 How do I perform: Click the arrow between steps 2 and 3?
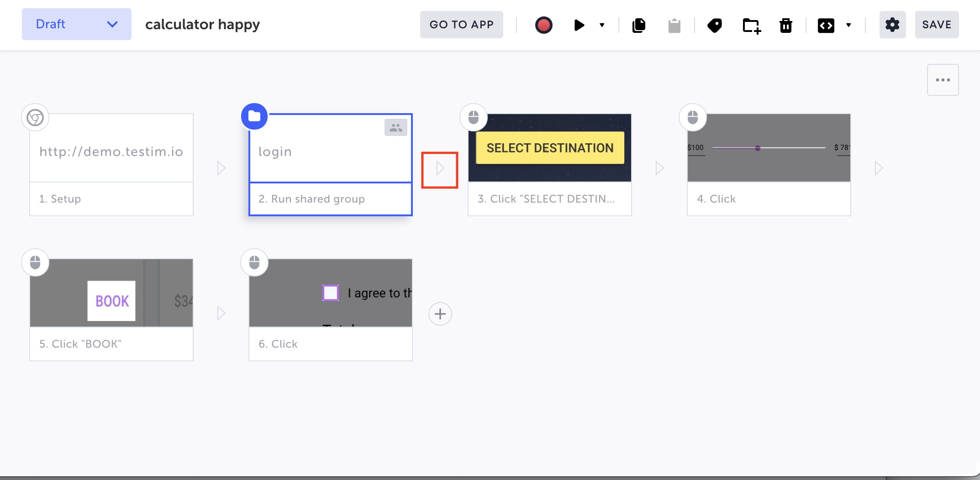(440, 168)
